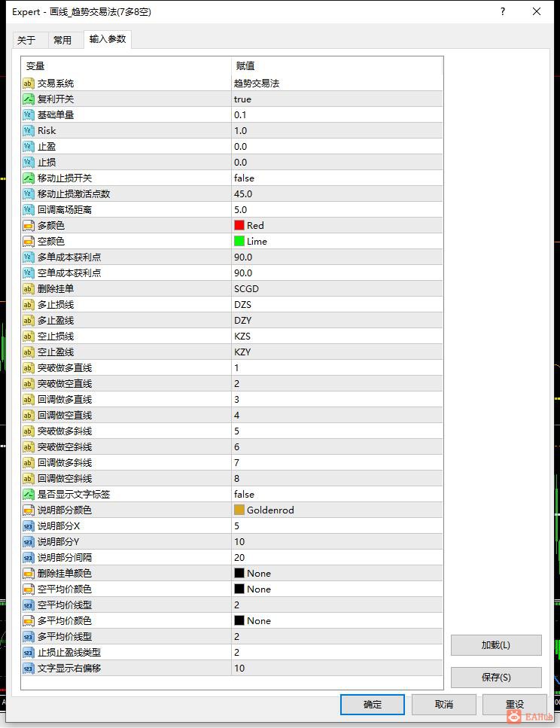This screenshot has width=560, height=728.
Task: Click the double icon beside 止损
Action: (29, 163)
